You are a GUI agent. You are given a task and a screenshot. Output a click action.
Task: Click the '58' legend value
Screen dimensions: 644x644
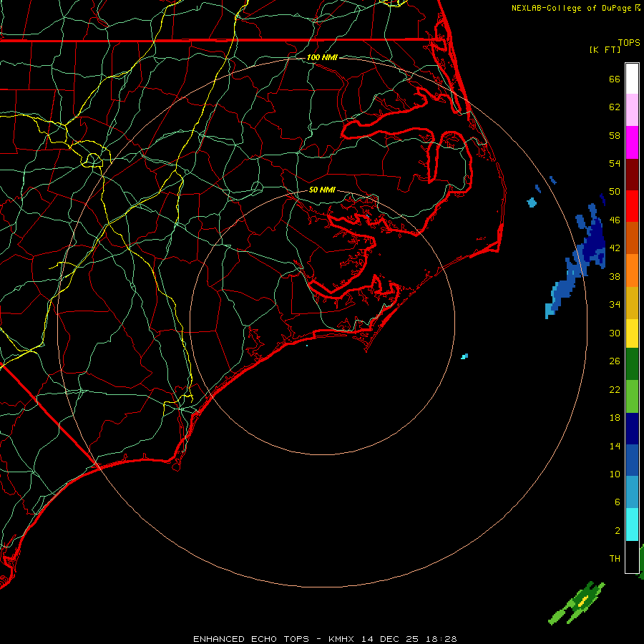pos(615,135)
